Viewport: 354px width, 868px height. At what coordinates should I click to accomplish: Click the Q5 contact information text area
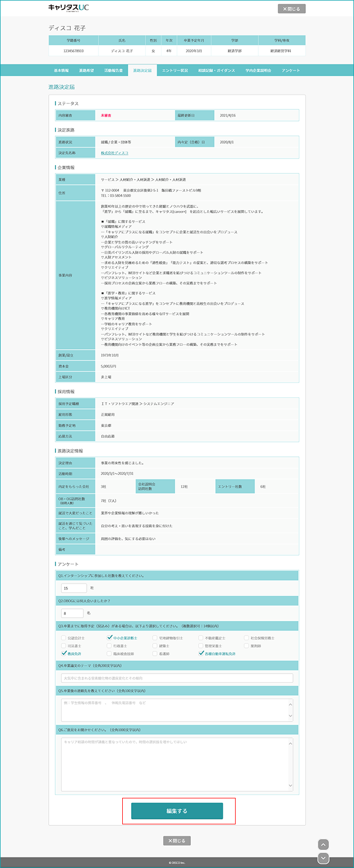click(177, 710)
